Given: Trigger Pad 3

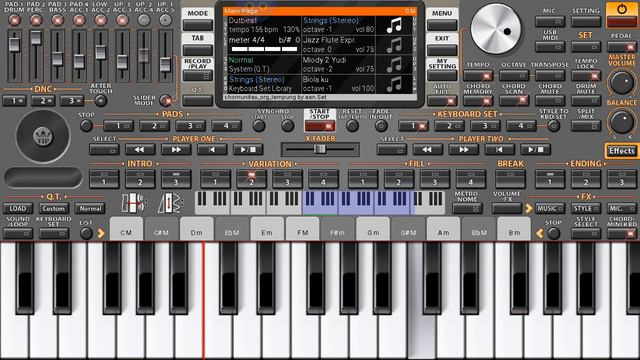Looking at the screenshot, I should (x=190, y=126).
